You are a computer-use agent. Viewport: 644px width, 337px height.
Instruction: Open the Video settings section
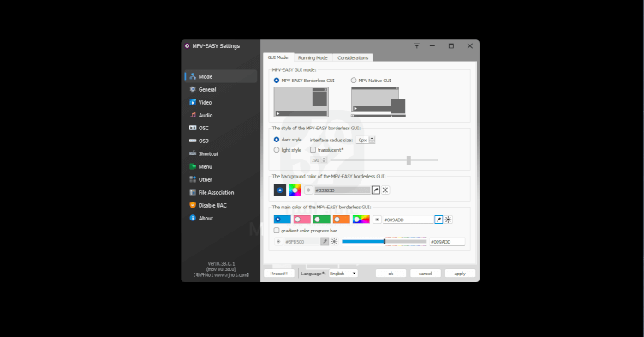(x=221, y=102)
